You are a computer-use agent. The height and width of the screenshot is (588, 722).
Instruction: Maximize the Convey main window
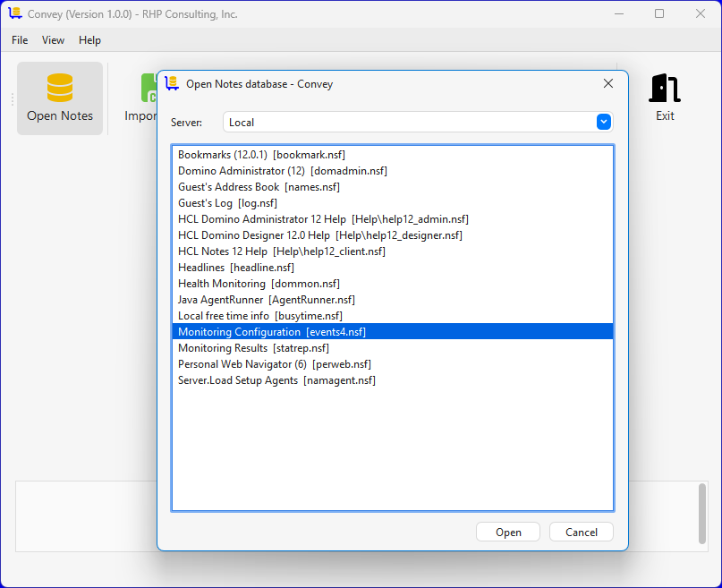(659, 13)
